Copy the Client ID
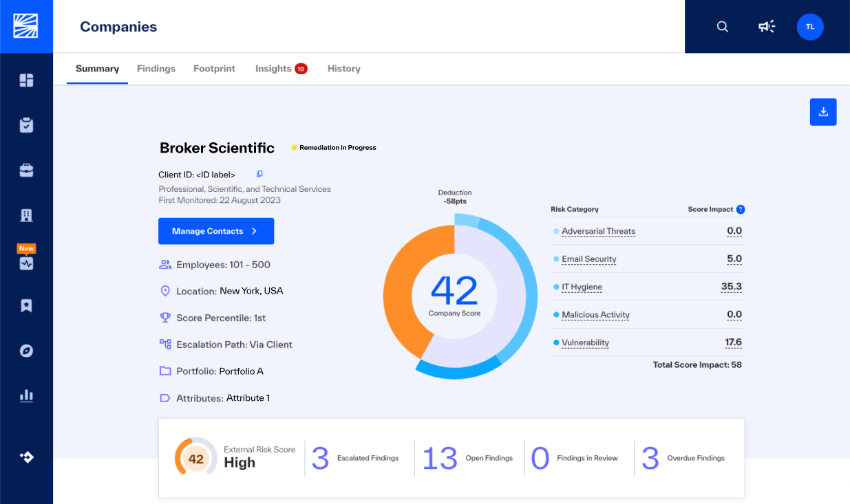Viewport: 850px width, 504px height. click(259, 174)
